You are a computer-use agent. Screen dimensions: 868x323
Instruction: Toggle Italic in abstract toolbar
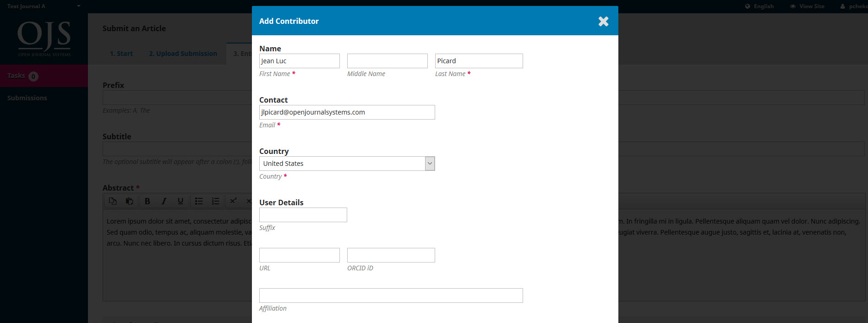(164, 201)
